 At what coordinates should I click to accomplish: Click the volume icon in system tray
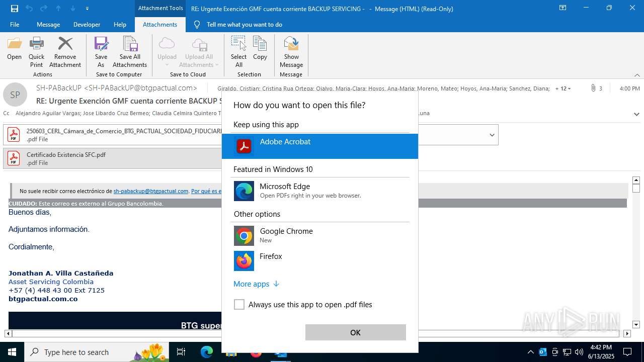click(x=579, y=352)
